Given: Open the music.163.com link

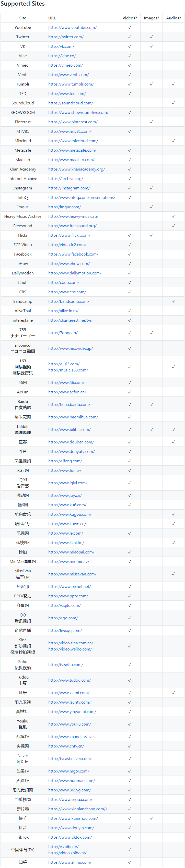Looking at the screenshot, I should click(68, 370).
